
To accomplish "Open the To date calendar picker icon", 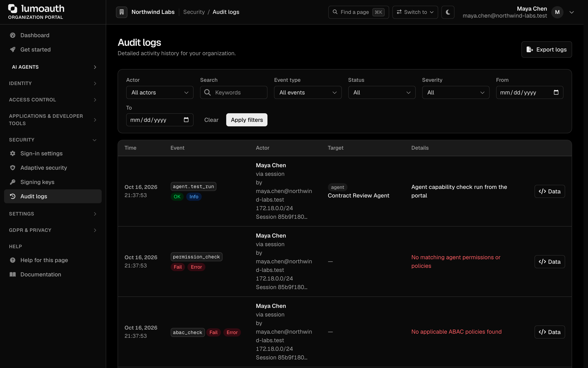I will point(186,120).
